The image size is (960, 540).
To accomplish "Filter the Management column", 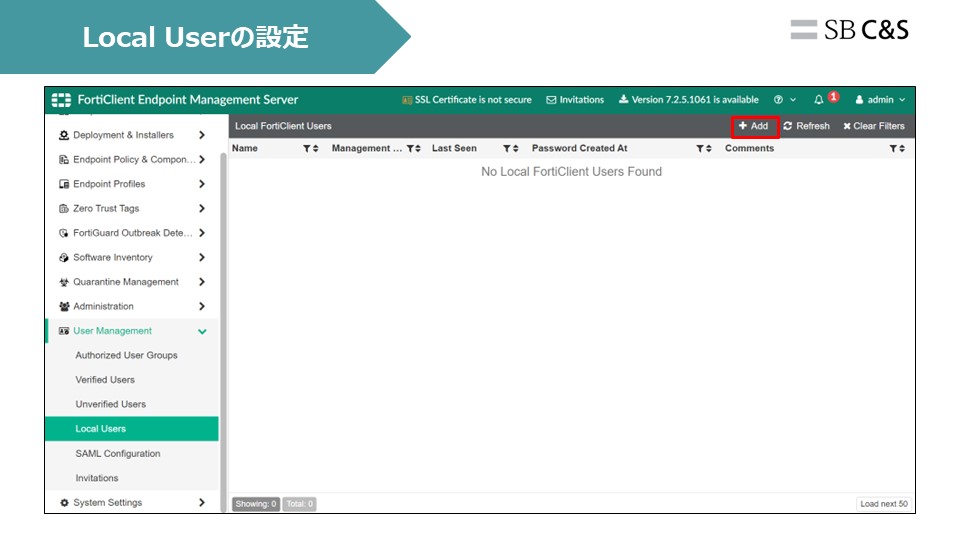I will (x=410, y=148).
